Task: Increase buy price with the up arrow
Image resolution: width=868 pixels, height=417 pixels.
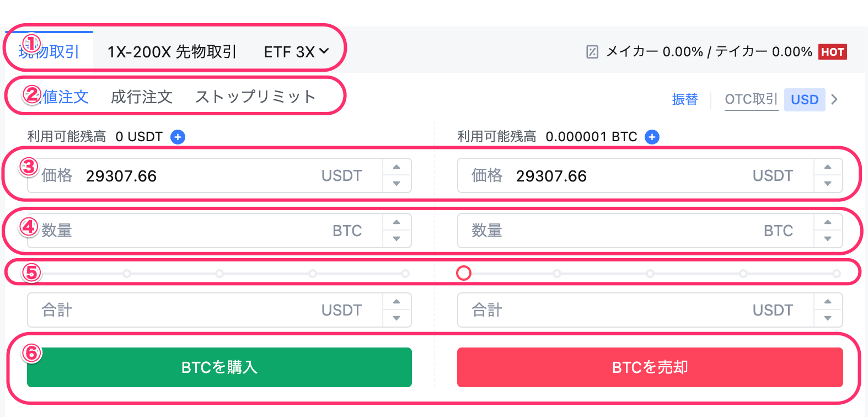Action: pos(397,167)
